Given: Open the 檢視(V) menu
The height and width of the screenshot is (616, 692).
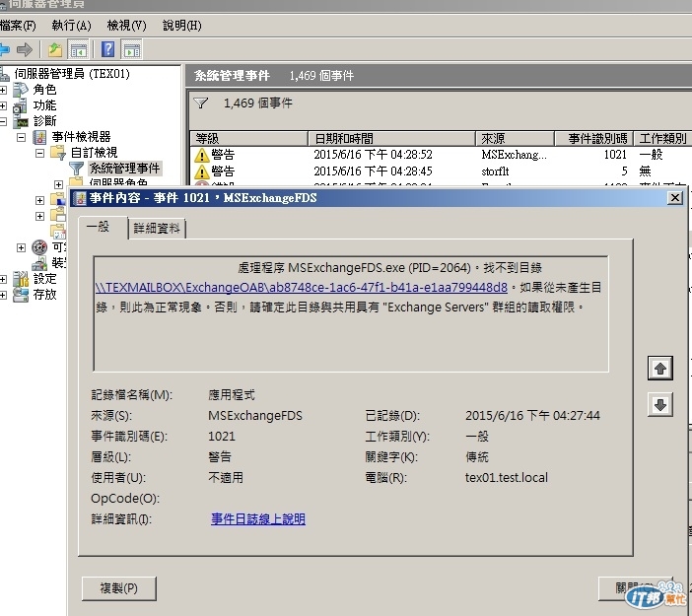Looking at the screenshot, I should coord(126,26).
